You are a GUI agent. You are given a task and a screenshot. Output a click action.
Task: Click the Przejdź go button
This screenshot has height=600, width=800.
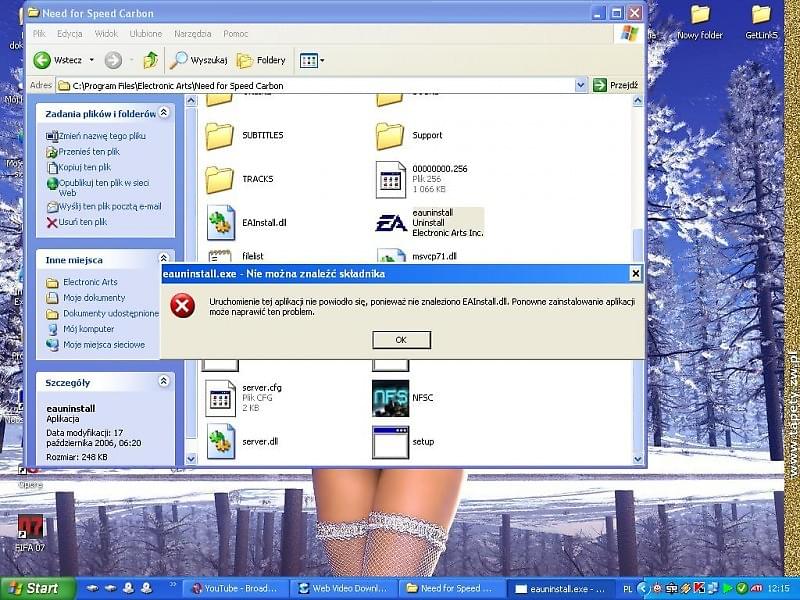(x=616, y=85)
